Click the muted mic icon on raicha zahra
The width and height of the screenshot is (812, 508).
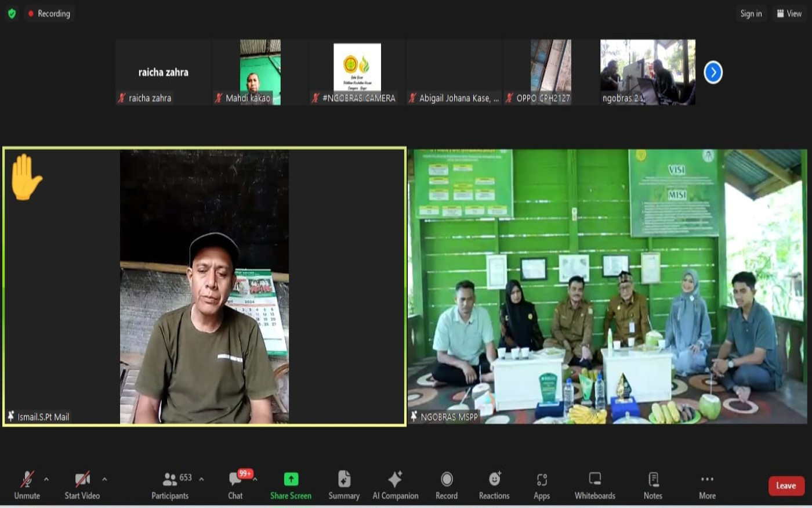pyautogui.click(x=122, y=98)
